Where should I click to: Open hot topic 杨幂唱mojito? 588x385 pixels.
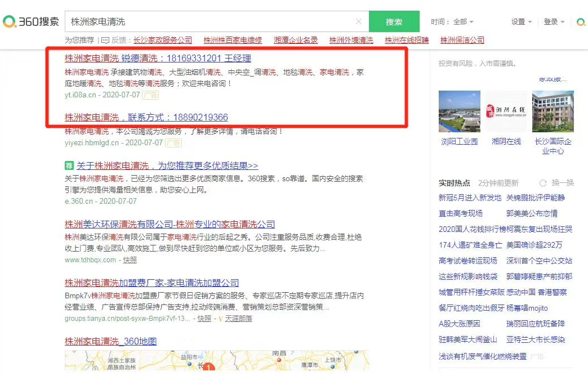(x=527, y=308)
